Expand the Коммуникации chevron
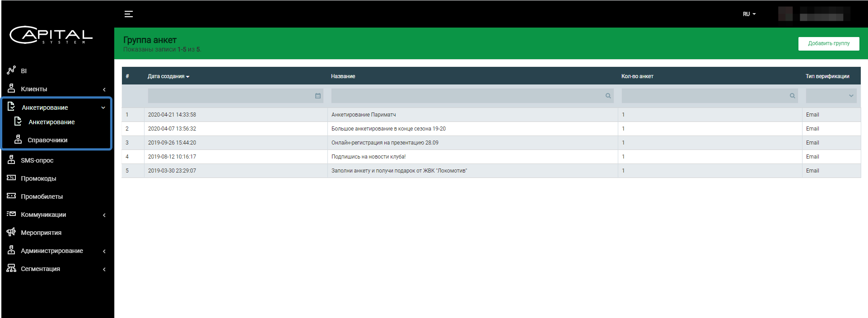 pos(104,215)
